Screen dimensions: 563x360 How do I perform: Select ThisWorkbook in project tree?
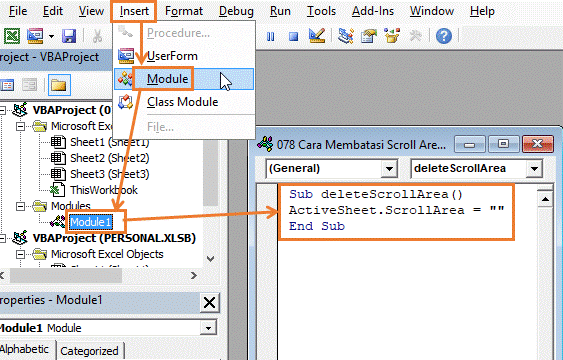tap(104, 190)
